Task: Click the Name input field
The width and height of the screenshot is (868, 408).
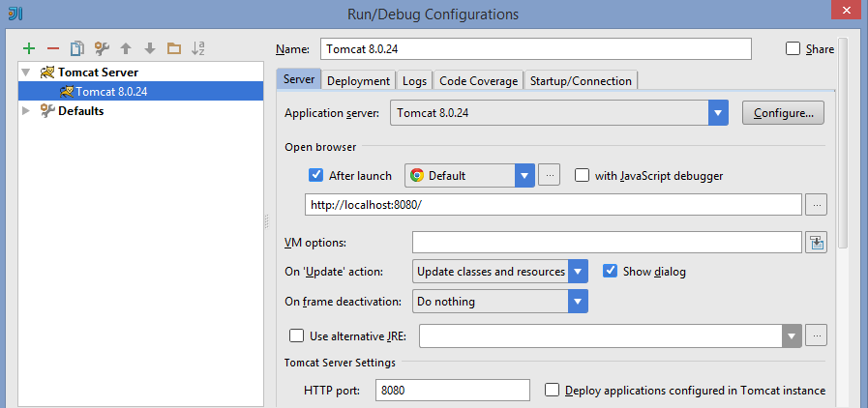Action: pos(536,48)
